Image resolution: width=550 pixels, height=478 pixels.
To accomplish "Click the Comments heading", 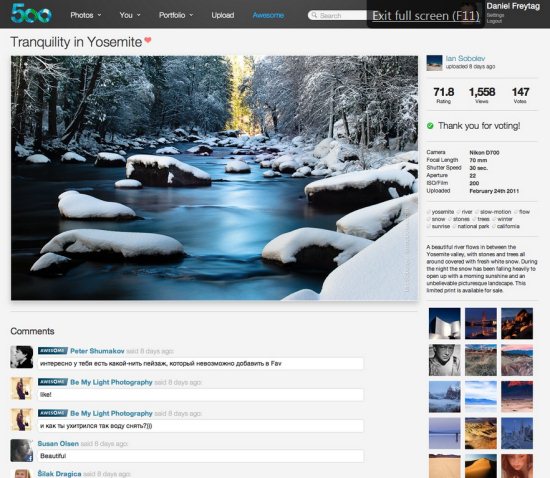I will (x=32, y=331).
